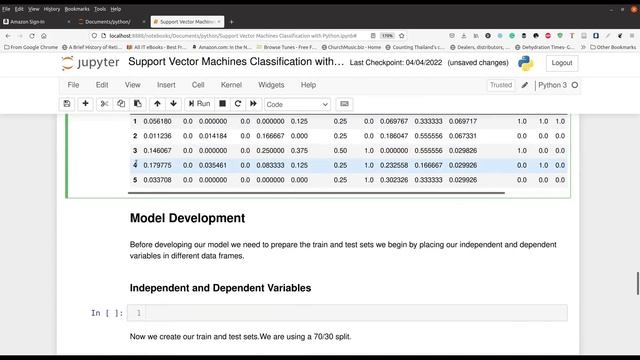Bookmark this page with star icon
This screenshot has height=360, width=640.
click(402, 36)
